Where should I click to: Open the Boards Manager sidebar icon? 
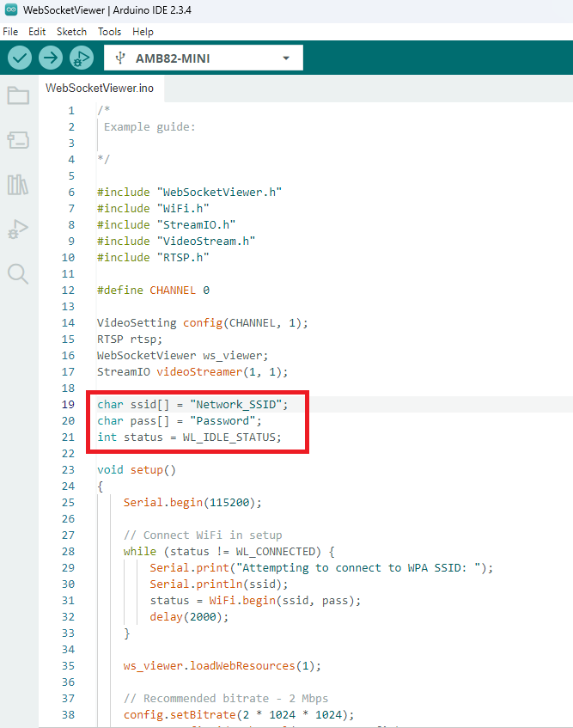(x=18, y=140)
